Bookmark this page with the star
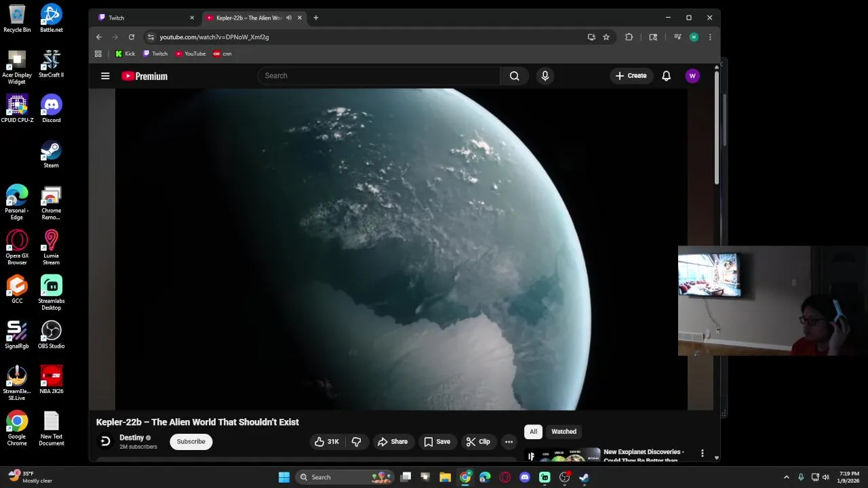This screenshot has height=488, width=868. click(606, 37)
